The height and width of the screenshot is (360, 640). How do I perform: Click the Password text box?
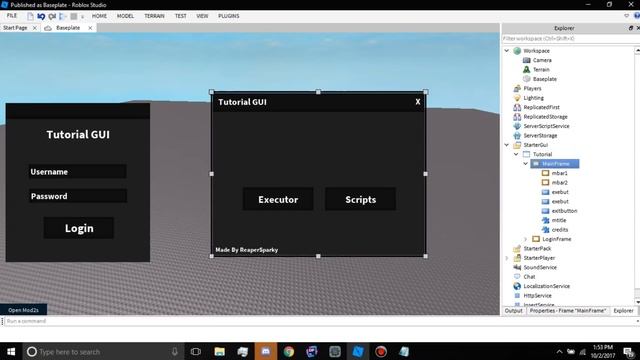click(x=78, y=196)
